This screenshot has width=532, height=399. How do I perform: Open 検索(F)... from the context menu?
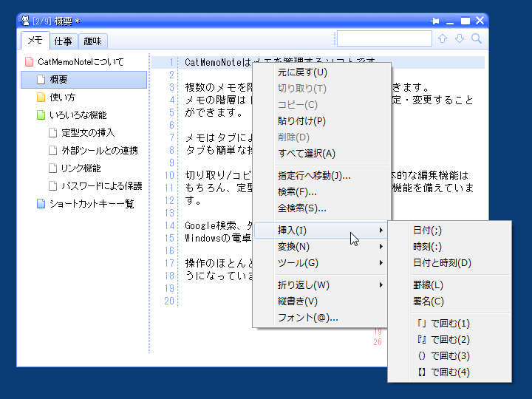(x=321, y=192)
